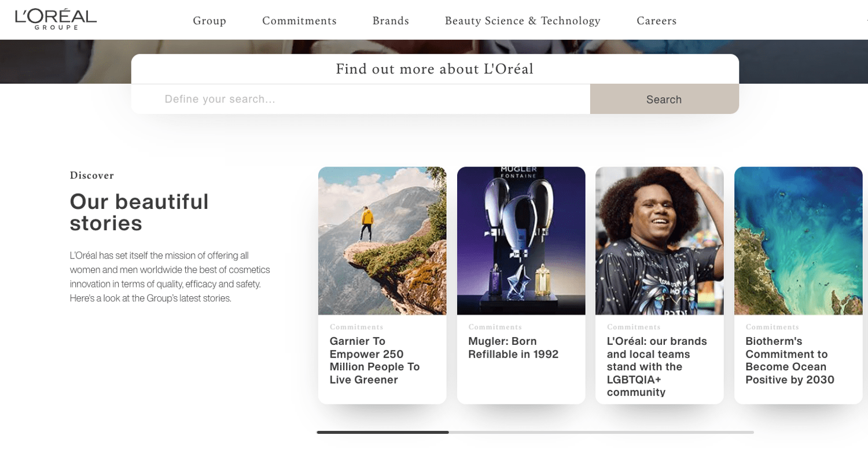Click the L'Oréal Groupe logo
Viewport: 868px width, 457px height.
coord(56,19)
